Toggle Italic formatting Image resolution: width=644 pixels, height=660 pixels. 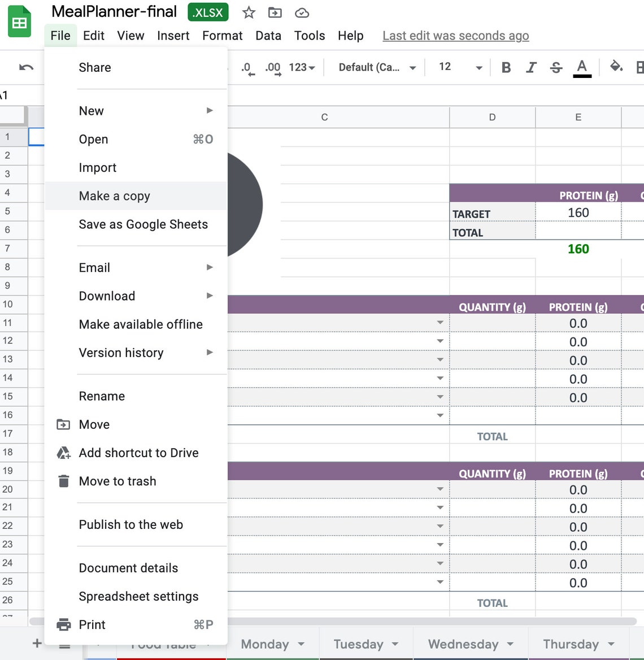pos(531,67)
